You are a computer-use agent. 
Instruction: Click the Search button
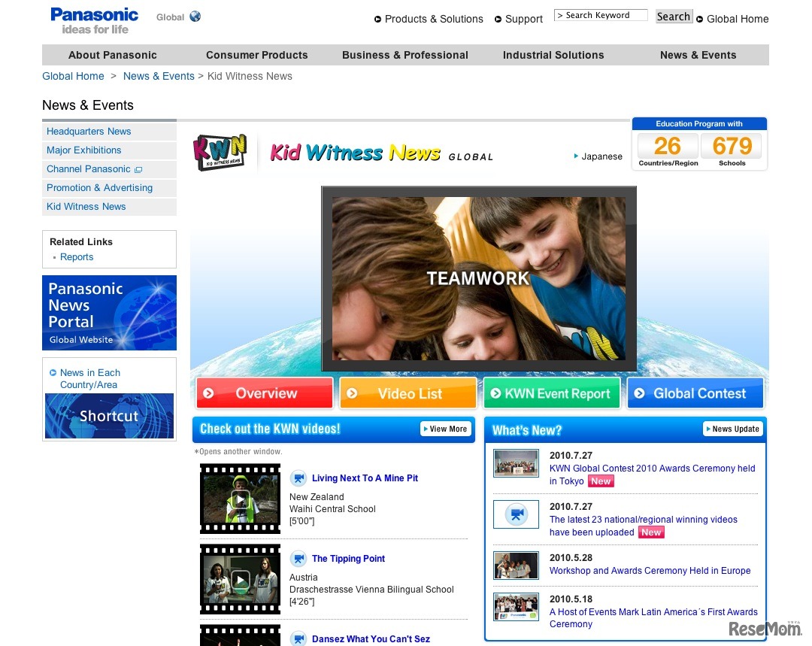[x=674, y=16]
